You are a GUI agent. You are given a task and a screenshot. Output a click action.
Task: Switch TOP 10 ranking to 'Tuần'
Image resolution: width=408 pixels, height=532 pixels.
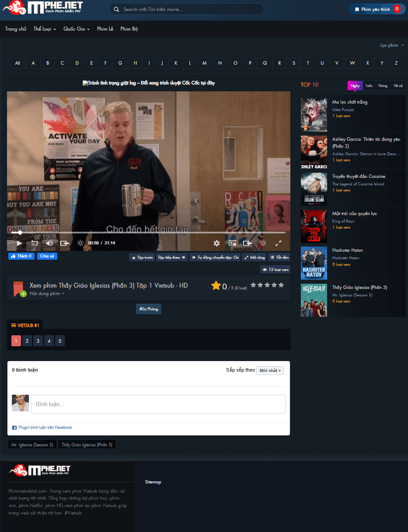tap(368, 86)
